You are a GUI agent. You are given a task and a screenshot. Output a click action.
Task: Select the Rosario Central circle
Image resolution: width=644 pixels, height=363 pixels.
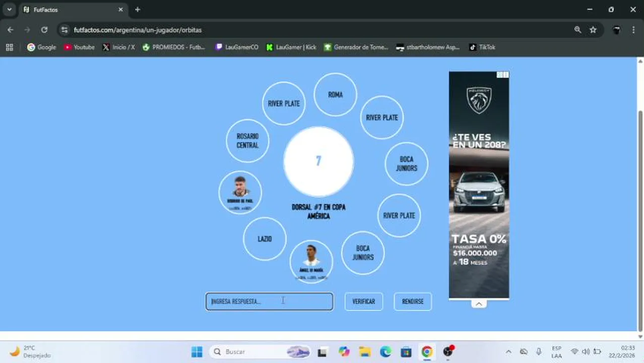[x=247, y=141]
